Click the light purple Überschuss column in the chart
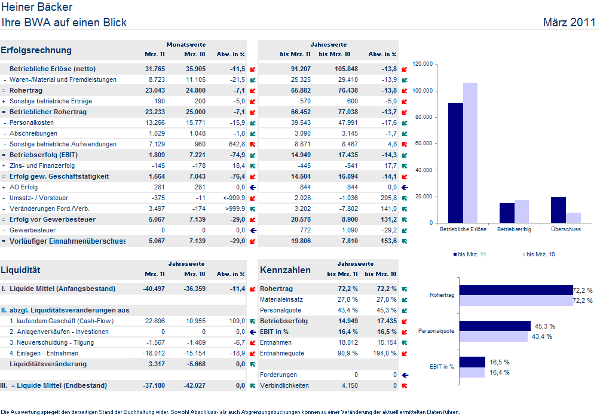This screenshot has height=417, width=600. point(574,218)
